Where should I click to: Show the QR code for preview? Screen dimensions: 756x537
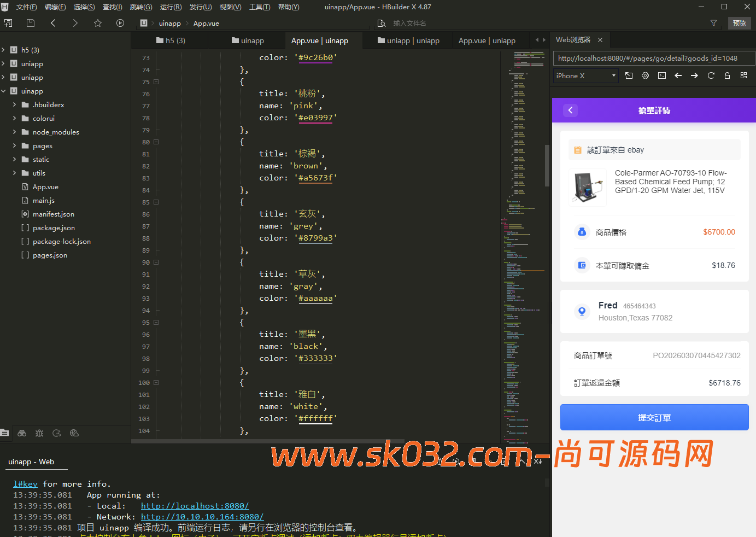(743, 75)
